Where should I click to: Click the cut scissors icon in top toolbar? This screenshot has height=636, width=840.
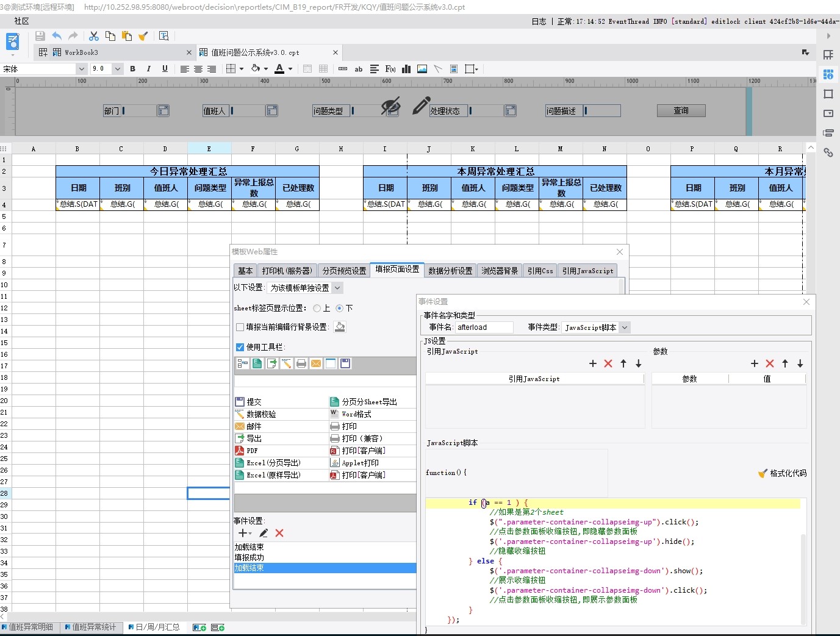[x=94, y=36]
